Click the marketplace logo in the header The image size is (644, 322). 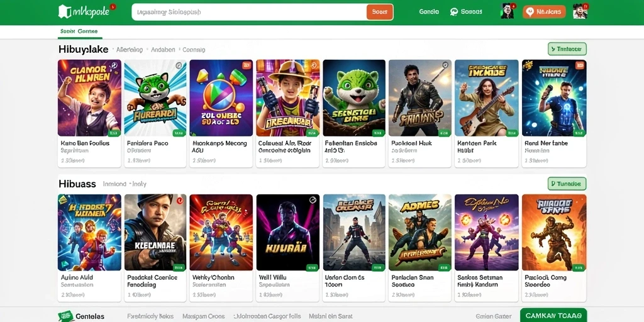point(86,11)
